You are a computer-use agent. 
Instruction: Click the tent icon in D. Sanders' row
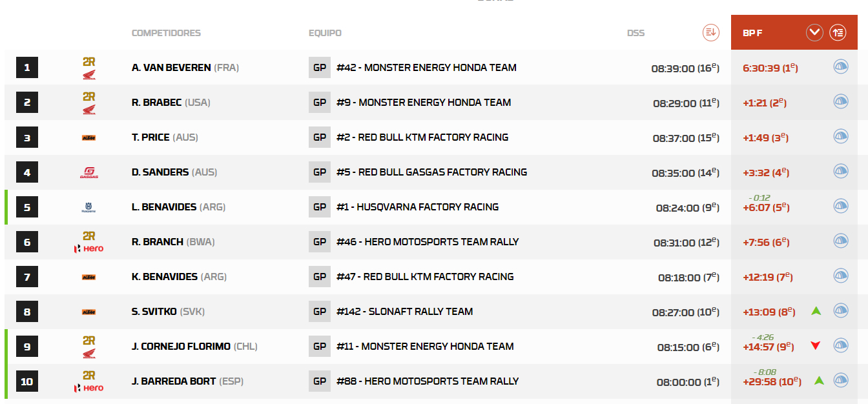840,171
